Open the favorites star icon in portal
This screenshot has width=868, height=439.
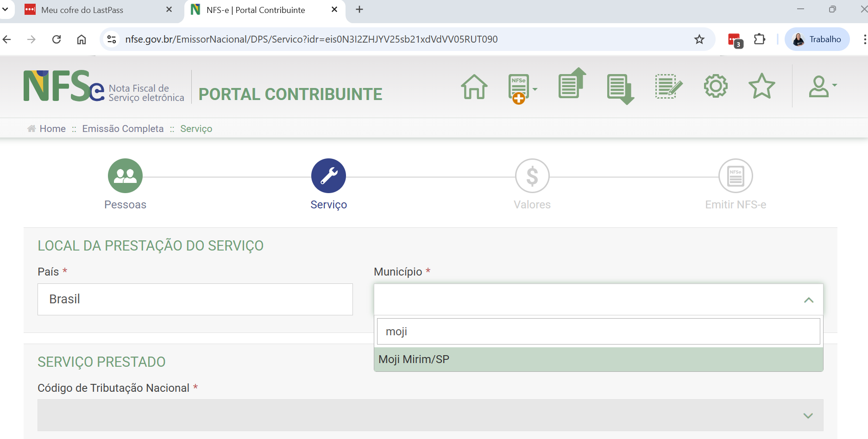coord(761,86)
